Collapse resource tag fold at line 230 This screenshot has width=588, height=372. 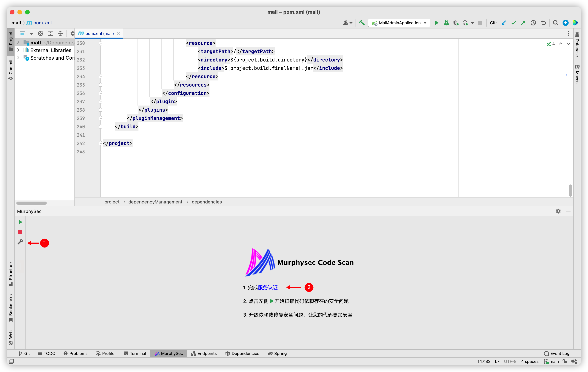(x=100, y=43)
